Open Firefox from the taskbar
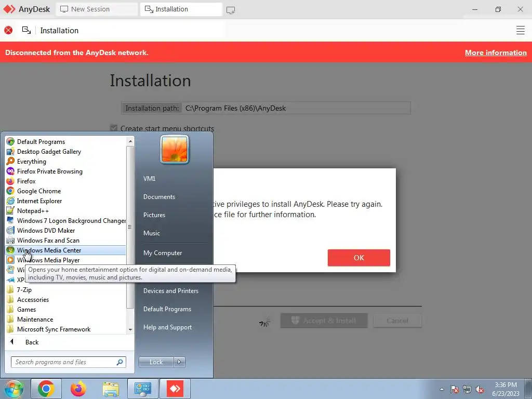The width and height of the screenshot is (532, 399). [78, 389]
